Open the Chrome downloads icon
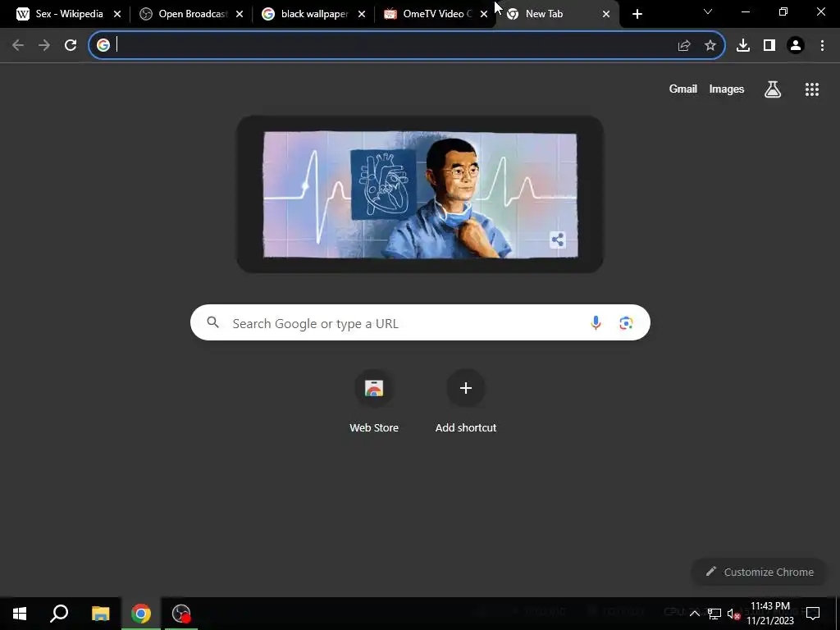Image resolution: width=840 pixels, height=630 pixels. [x=743, y=46]
